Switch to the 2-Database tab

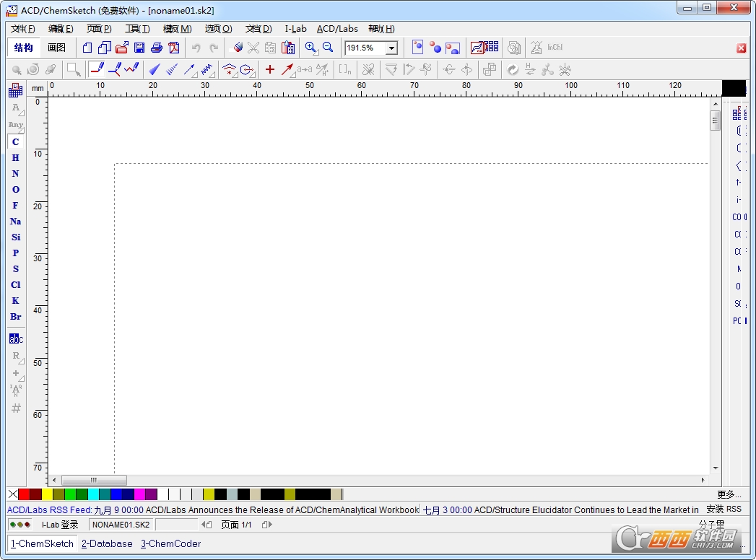click(107, 543)
